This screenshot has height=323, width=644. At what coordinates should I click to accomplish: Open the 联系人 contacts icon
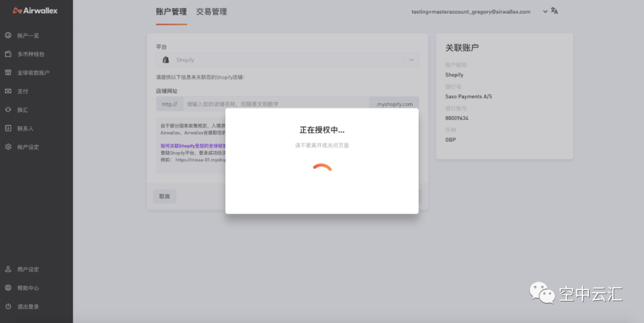click(x=8, y=128)
